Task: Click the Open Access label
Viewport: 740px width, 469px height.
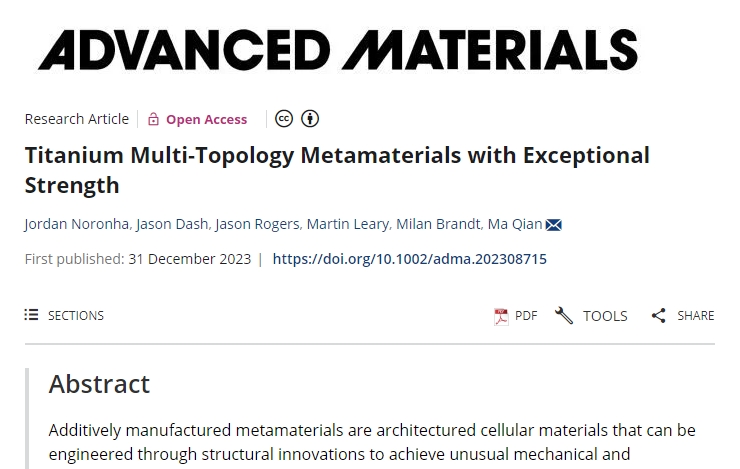Action: point(206,119)
